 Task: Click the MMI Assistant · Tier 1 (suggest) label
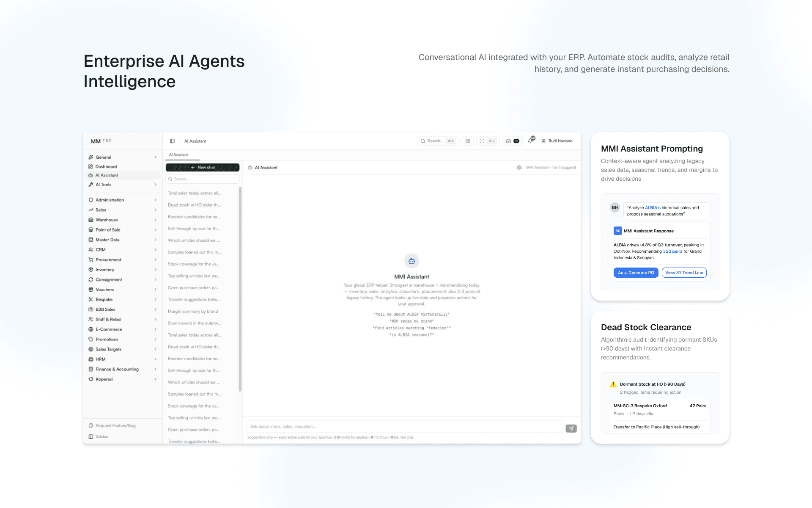[551, 168]
